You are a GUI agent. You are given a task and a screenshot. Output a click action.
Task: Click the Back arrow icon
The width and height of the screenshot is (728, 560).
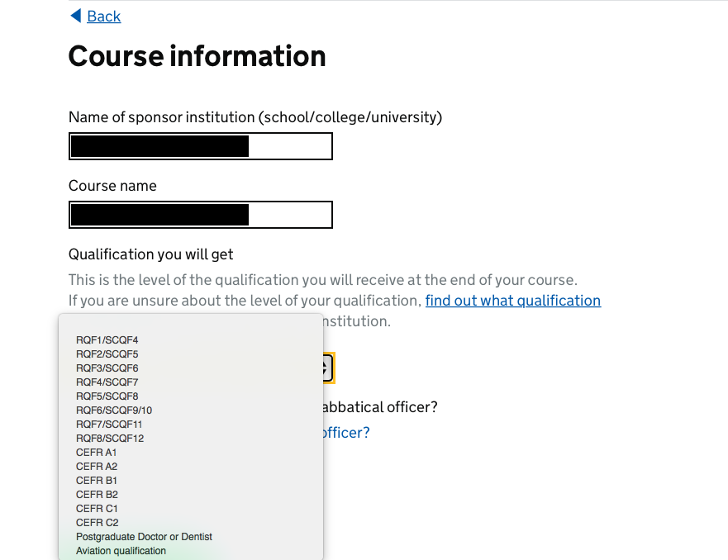point(76,16)
